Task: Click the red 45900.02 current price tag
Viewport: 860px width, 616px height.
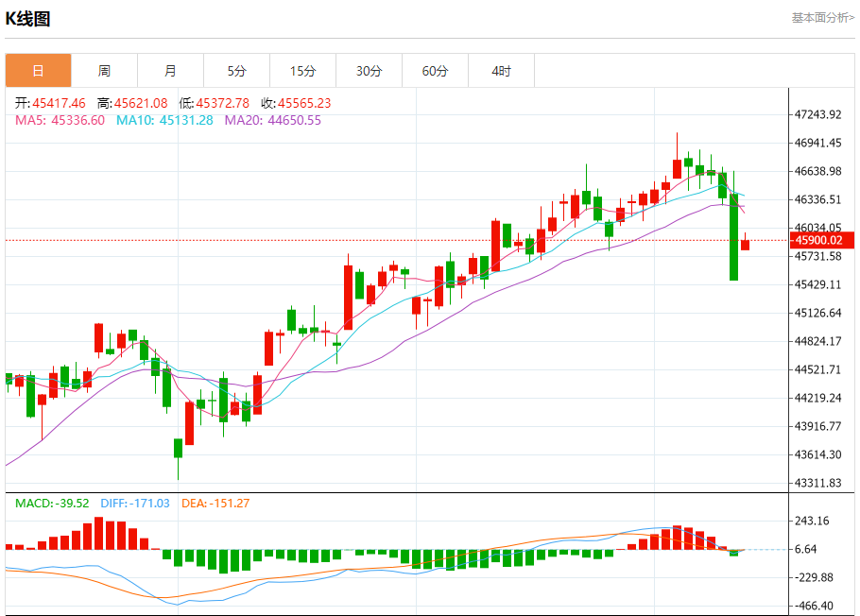Action: point(819,240)
